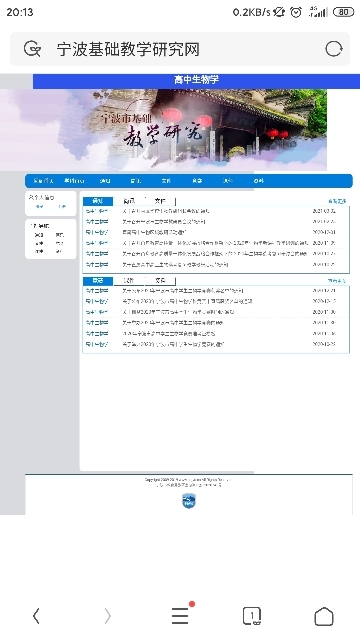
Task: Tap the search engine icon in address bar
Action: [x=32, y=49]
